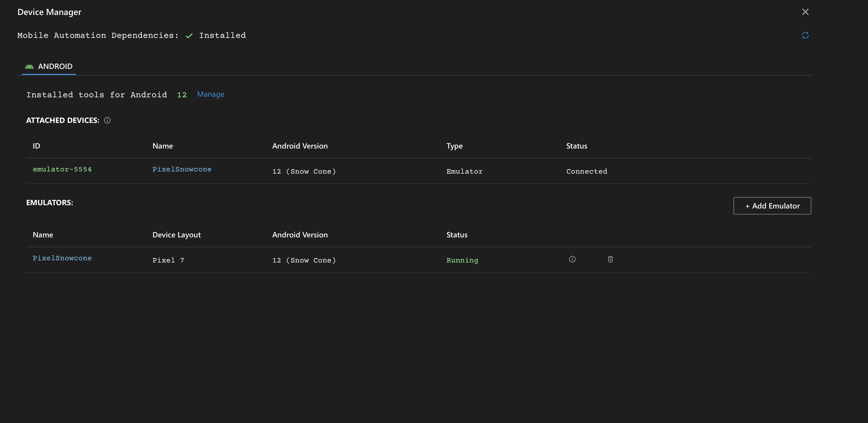
Task: Click the Attached Devices info icon
Action: pos(107,120)
